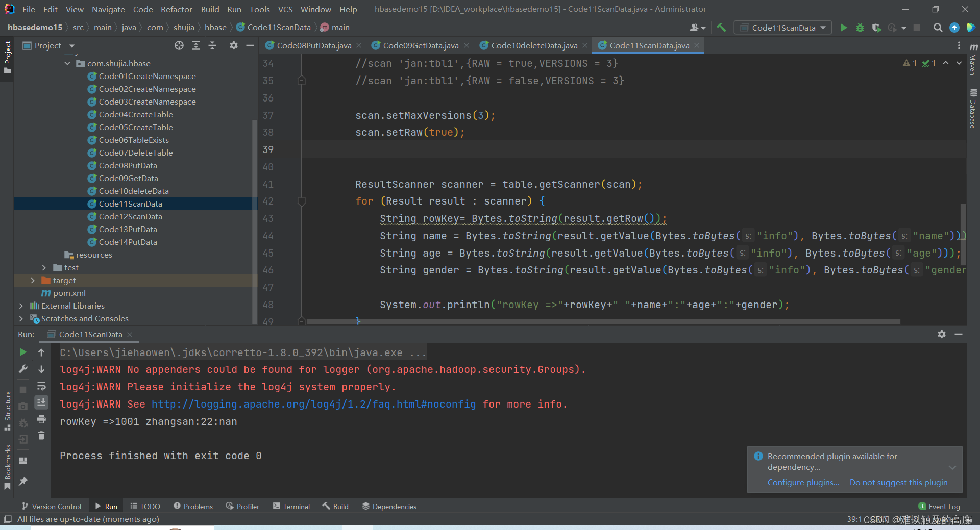The width and height of the screenshot is (980, 530).
Task: Open Run panel settings gear
Action: 942,334
